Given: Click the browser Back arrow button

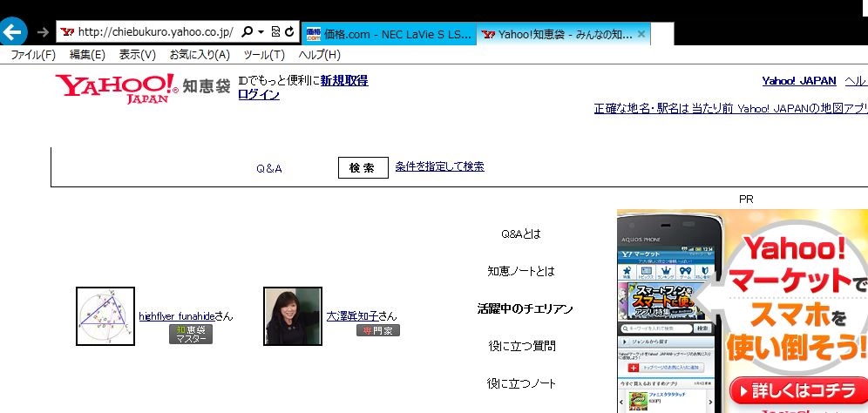Looking at the screenshot, I should point(12,32).
